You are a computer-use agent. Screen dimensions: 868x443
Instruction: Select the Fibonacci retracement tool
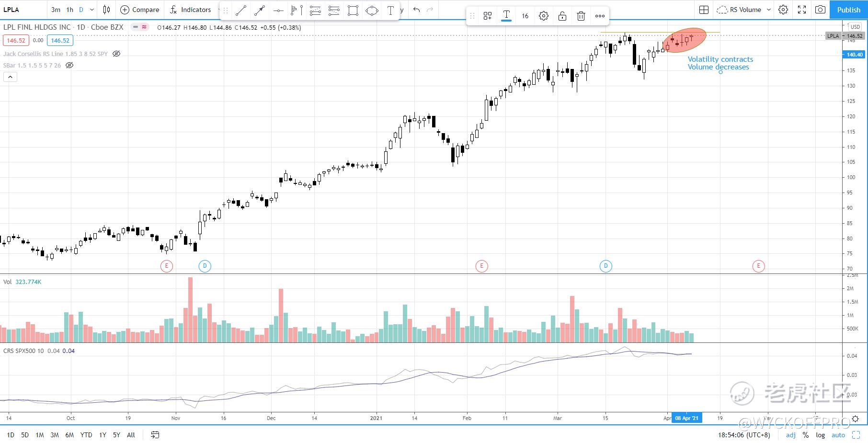coord(315,10)
